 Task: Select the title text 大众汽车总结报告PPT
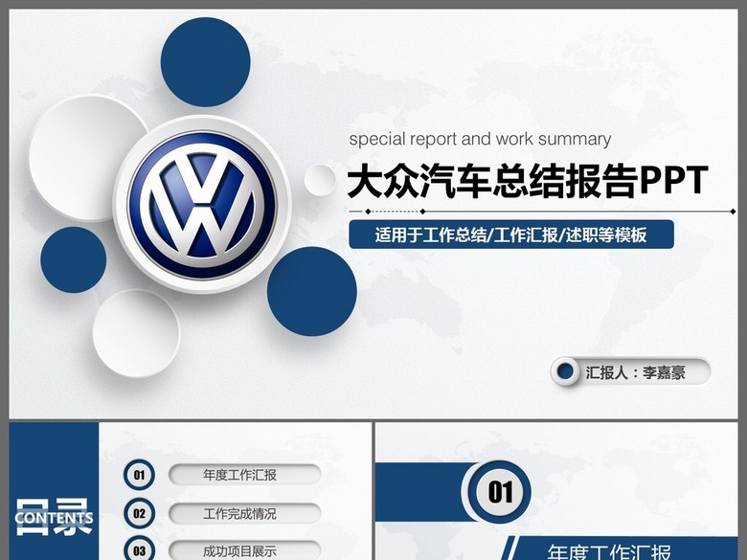528,181
